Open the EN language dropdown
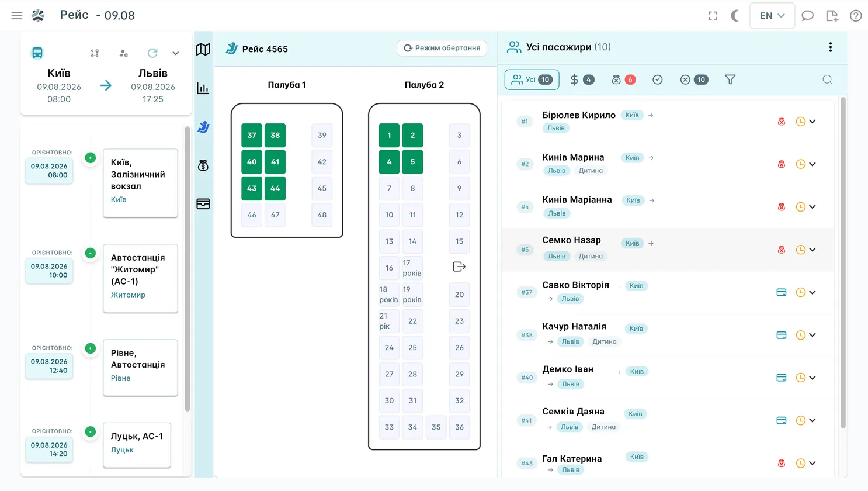The height and width of the screenshot is (491, 868). [x=772, y=16]
